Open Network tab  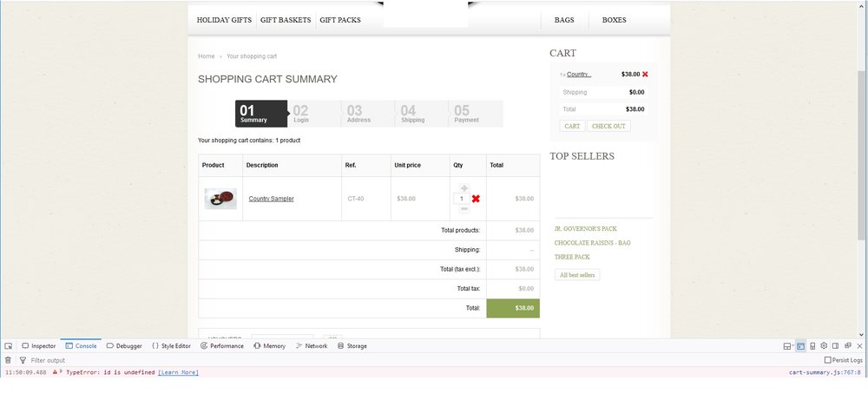[x=312, y=346]
